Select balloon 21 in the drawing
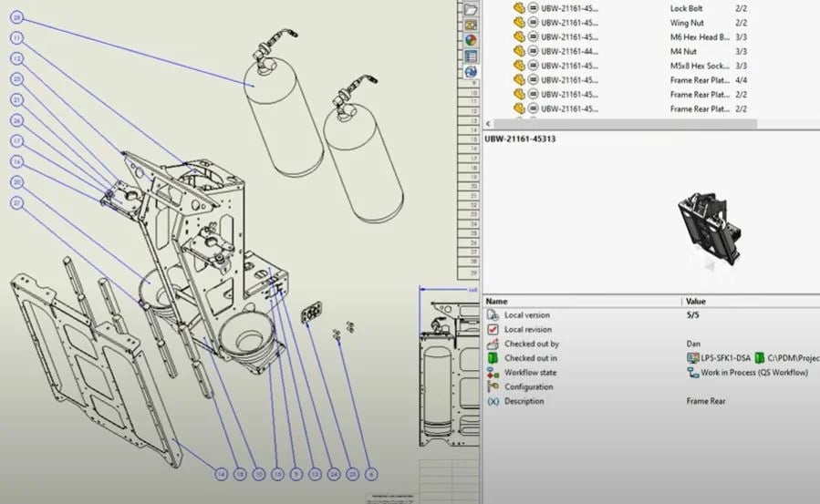The height and width of the screenshot is (504, 820). click(16, 99)
